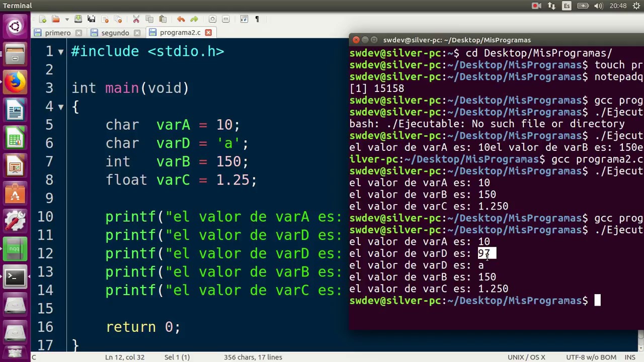Zoom in with the toolbar icon
The height and width of the screenshot is (362, 644).
[x=212, y=19]
